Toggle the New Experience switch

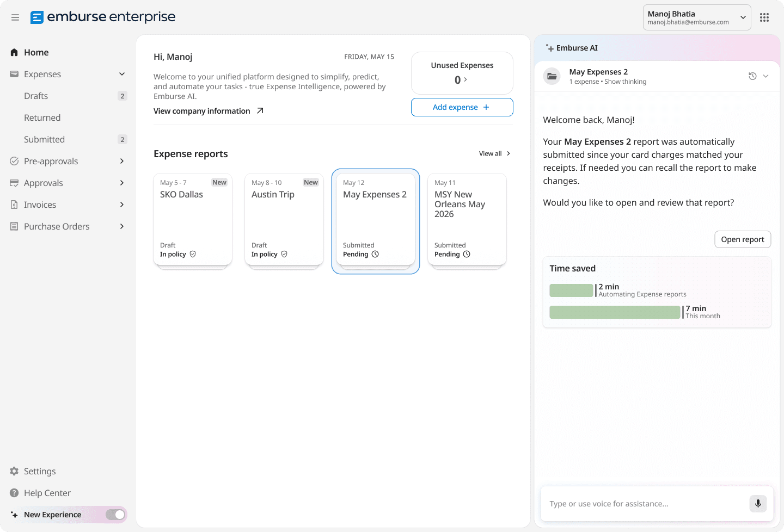pyautogui.click(x=115, y=515)
